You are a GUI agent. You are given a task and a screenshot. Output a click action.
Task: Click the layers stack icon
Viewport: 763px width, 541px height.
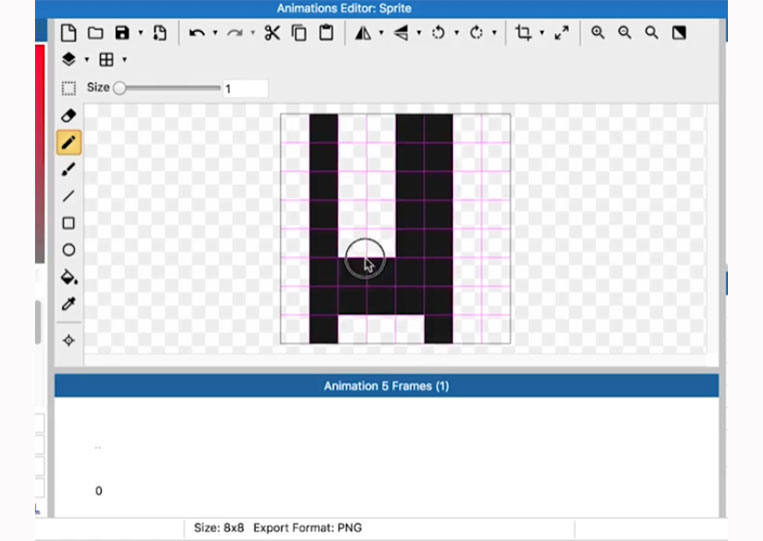click(69, 59)
